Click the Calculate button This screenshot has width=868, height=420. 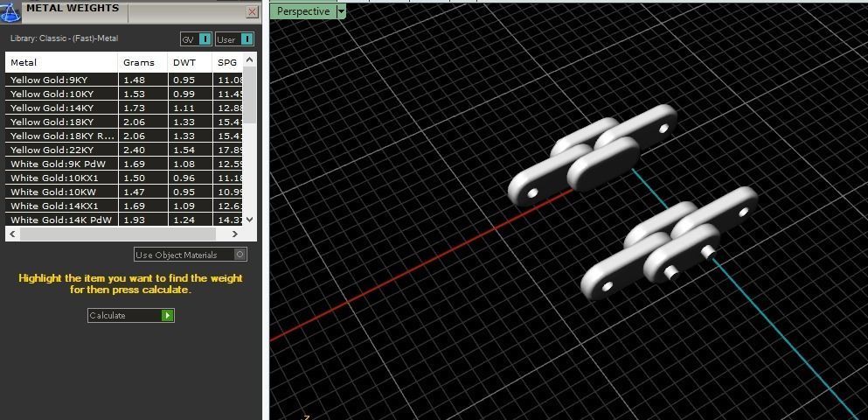[130, 315]
